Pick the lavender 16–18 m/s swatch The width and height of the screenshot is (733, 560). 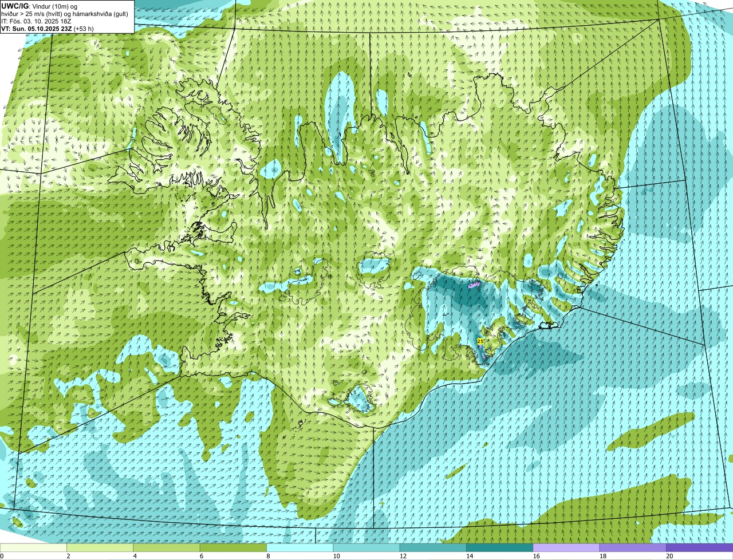pos(566,547)
